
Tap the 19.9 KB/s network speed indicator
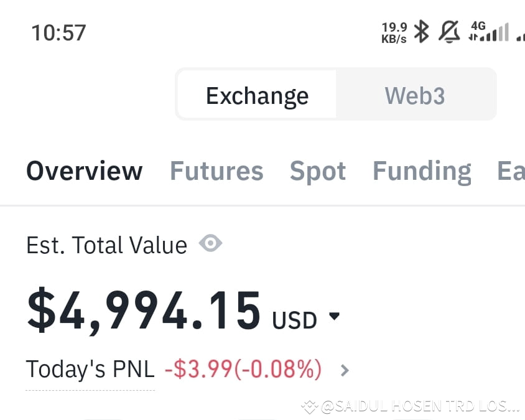[394, 32]
